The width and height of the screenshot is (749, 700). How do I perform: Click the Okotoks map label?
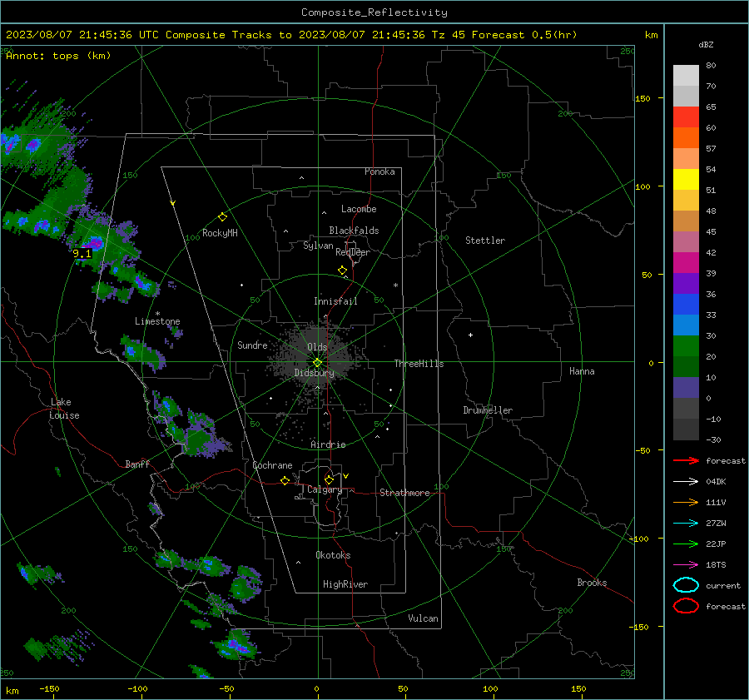333,555
